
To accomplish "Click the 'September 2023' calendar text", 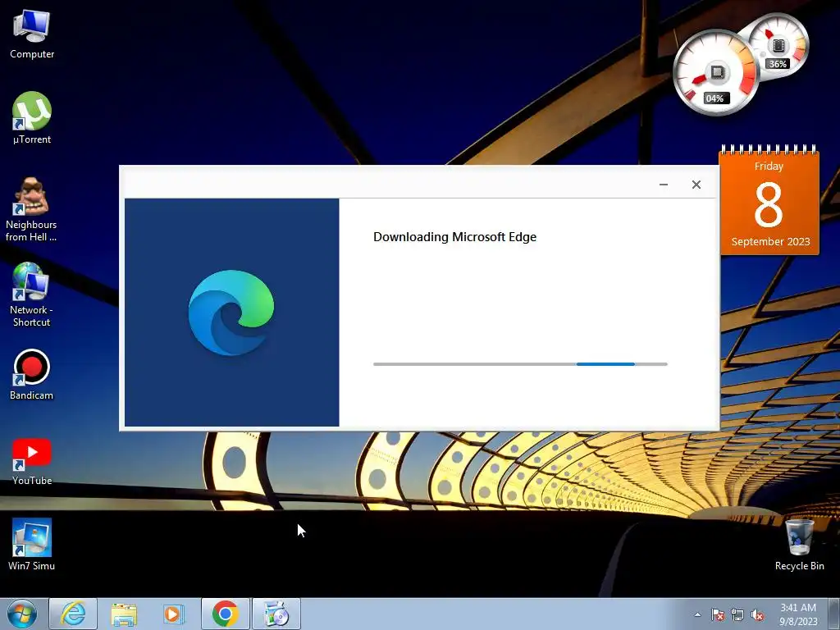I will tap(770, 242).
